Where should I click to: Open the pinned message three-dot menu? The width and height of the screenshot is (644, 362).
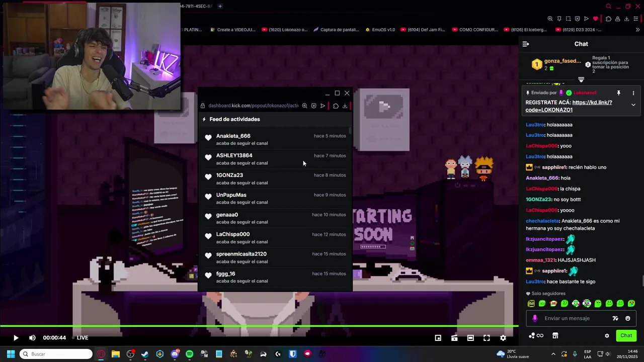633,93
